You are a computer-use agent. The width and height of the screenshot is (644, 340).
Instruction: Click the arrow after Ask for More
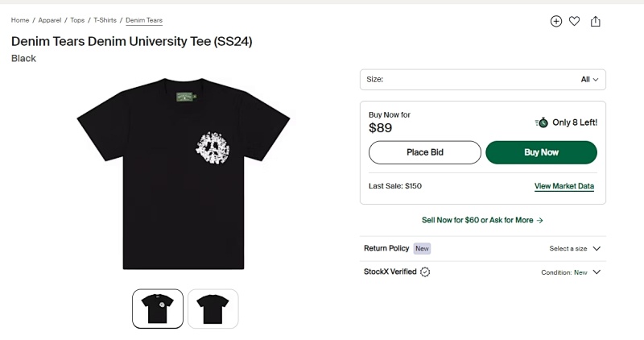pos(539,221)
